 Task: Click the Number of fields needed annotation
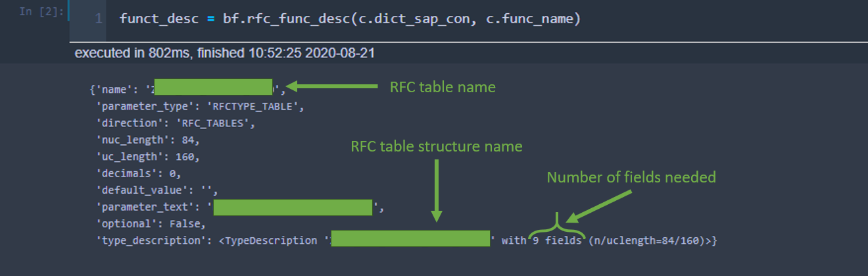pyautogui.click(x=632, y=177)
